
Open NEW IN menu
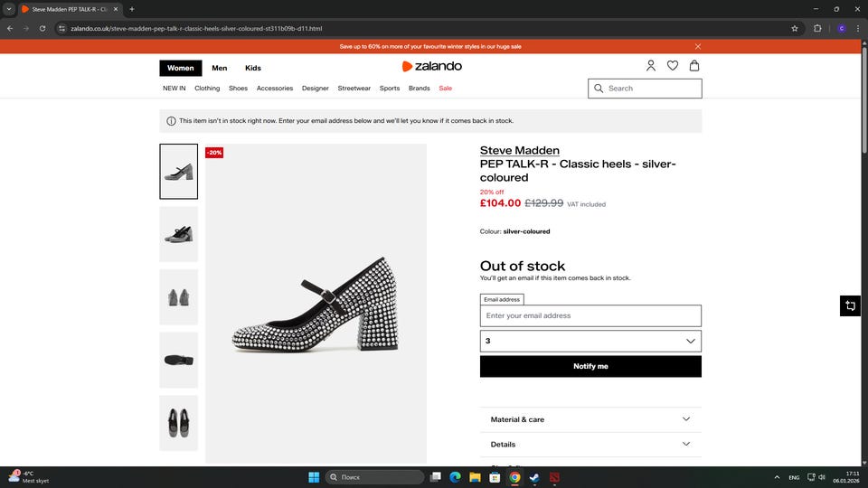coord(174,89)
